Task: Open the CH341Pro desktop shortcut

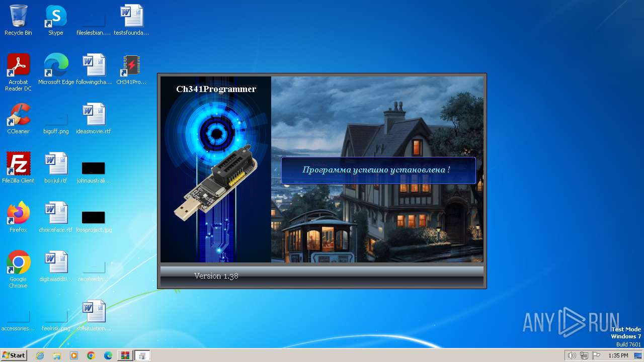Action: (131, 69)
